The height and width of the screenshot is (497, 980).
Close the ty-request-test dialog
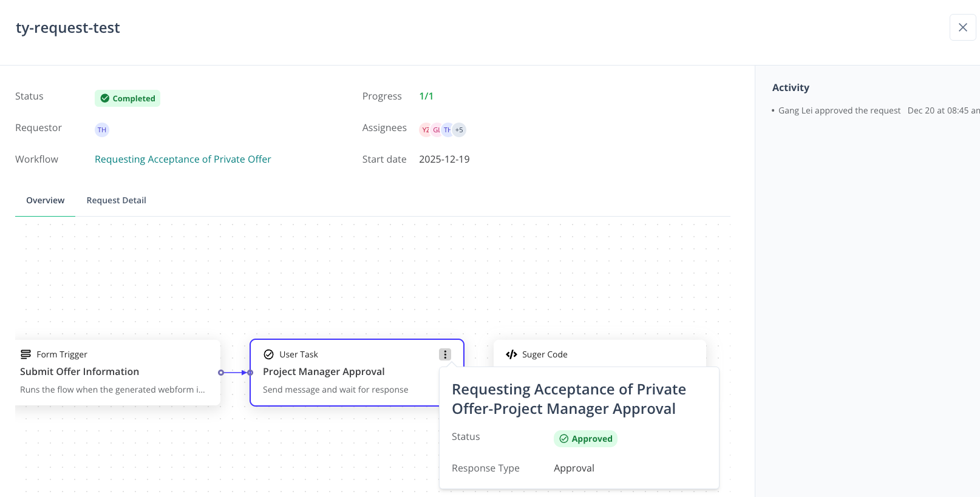(962, 27)
